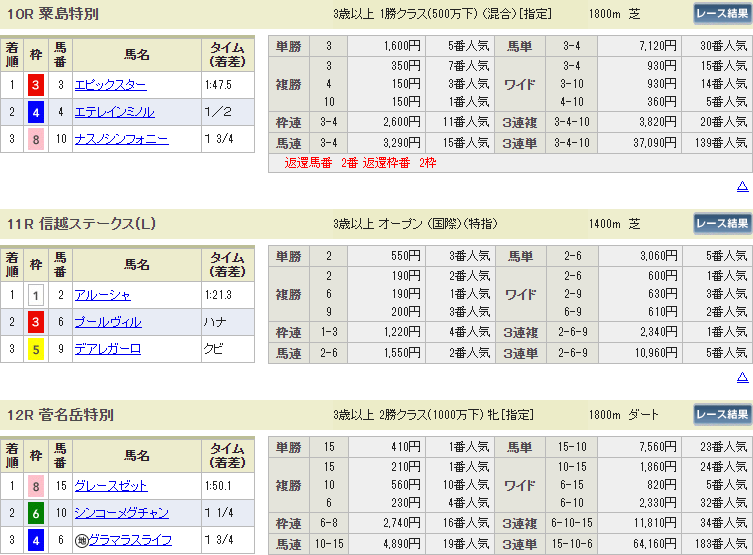Open horse link エテレインミノル
Viewport: 753px width, 555px height.
click(x=114, y=112)
